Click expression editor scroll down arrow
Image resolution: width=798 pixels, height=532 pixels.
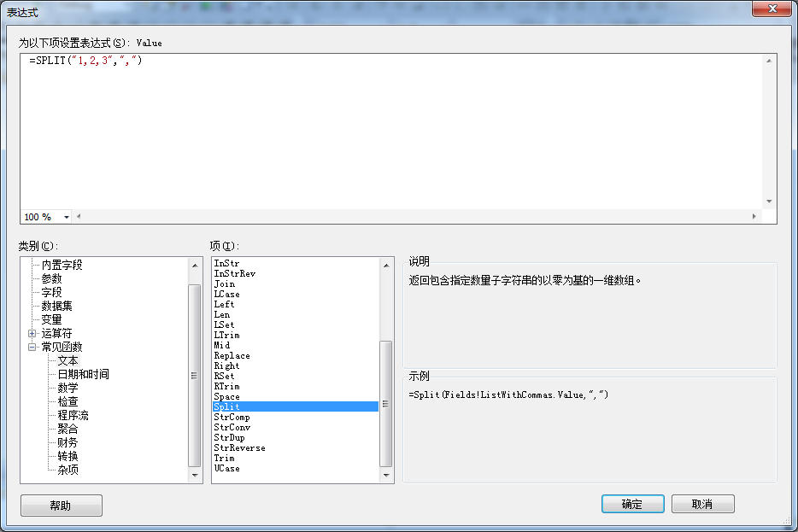click(x=769, y=202)
